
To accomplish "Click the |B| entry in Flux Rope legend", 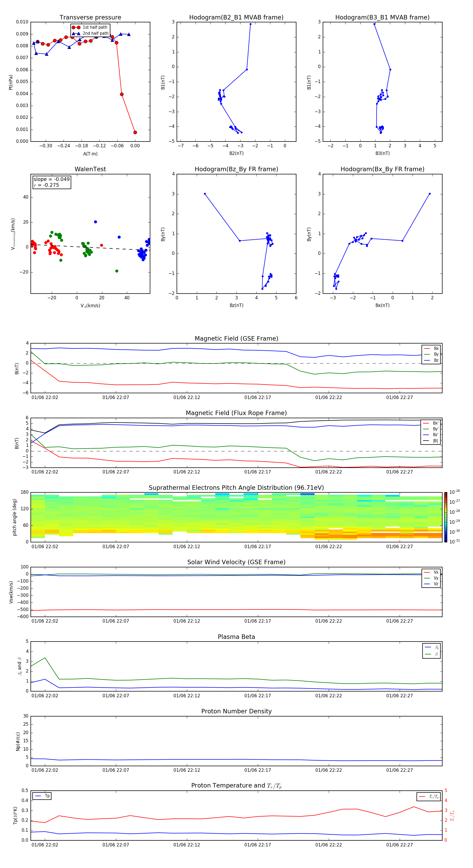I will click(431, 441).
